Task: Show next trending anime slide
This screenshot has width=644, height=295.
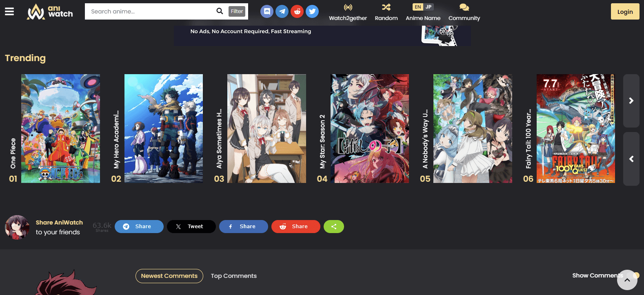Action: (x=631, y=101)
